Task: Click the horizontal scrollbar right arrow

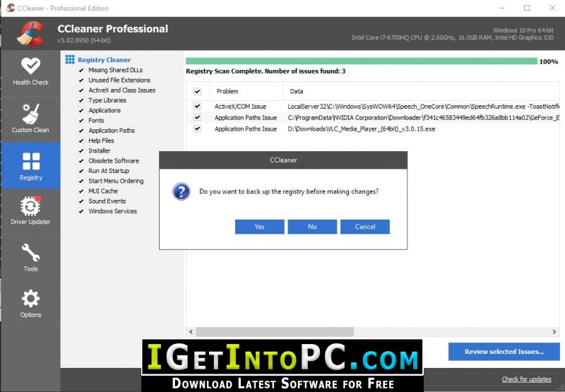Action: (554, 331)
